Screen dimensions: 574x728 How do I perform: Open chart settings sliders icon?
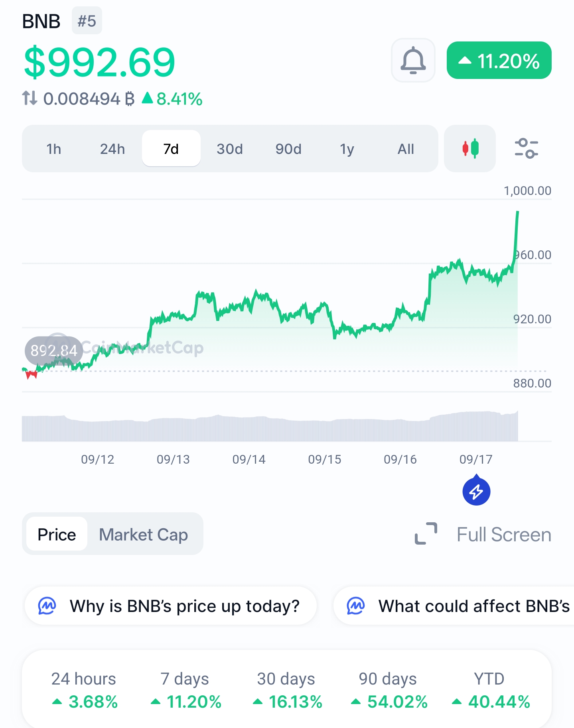point(526,148)
